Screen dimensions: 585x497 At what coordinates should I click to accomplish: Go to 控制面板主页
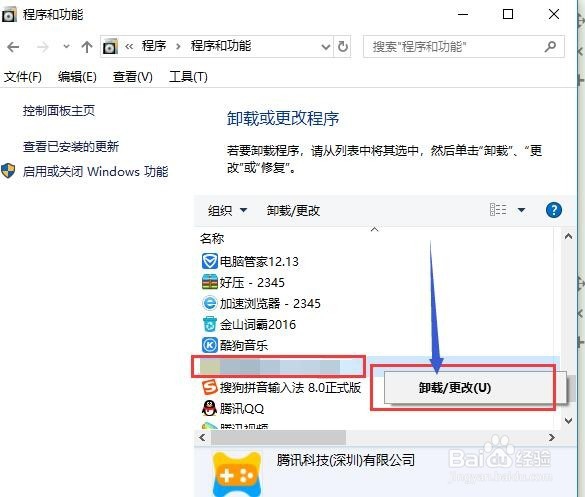[59, 111]
